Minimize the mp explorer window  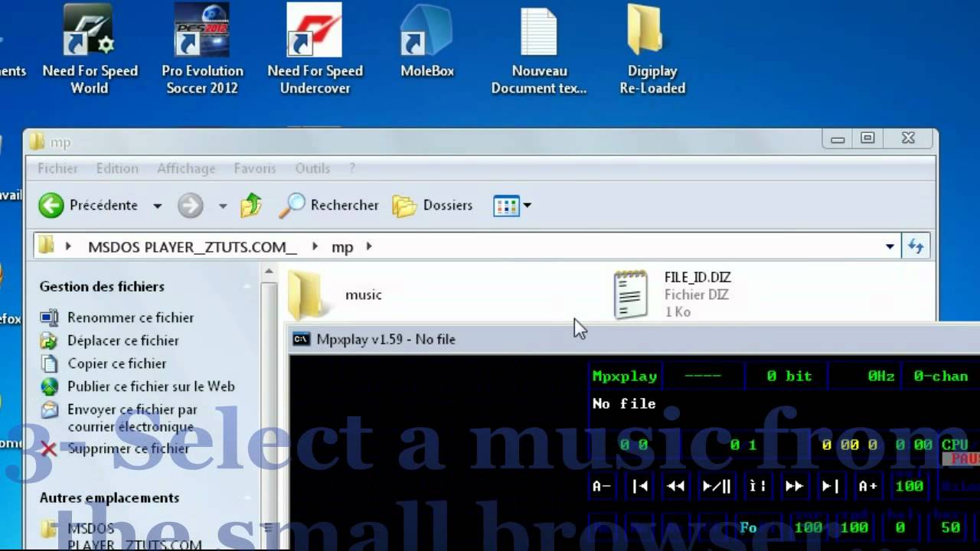pos(838,139)
